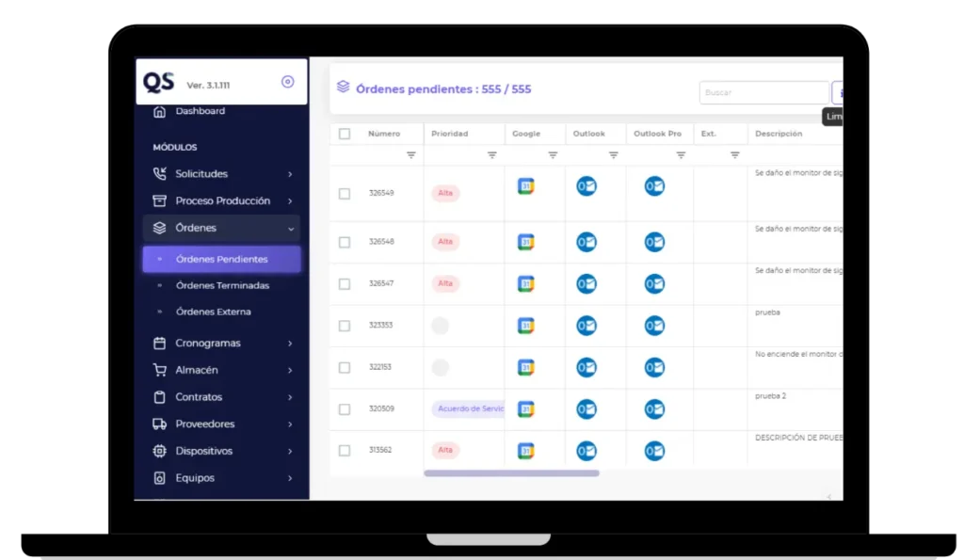Click Outlook icon for order 326549
The width and height of the screenshot is (964, 560).
586,186
